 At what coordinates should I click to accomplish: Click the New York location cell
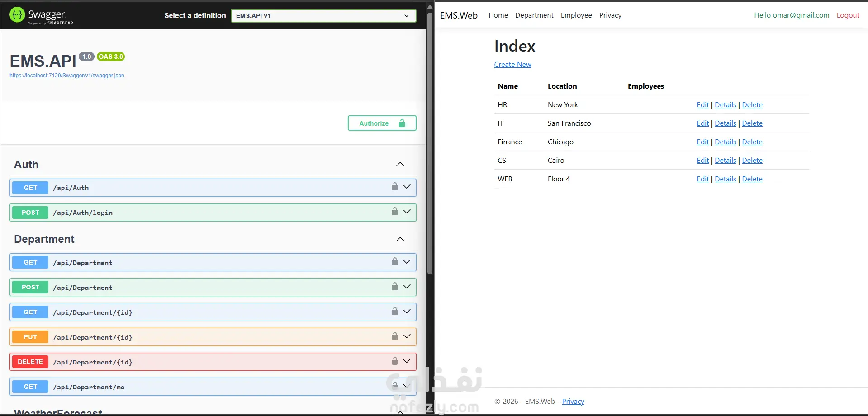point(563,105)
